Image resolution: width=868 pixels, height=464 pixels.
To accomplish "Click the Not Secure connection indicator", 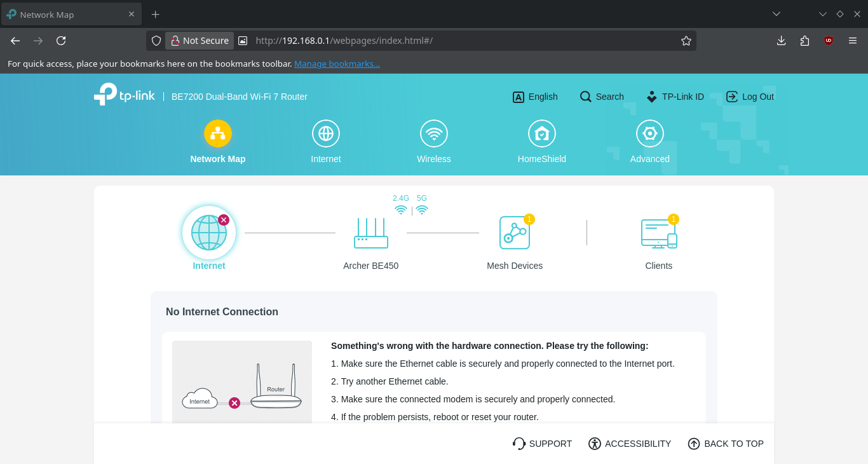I will [200, 41].
